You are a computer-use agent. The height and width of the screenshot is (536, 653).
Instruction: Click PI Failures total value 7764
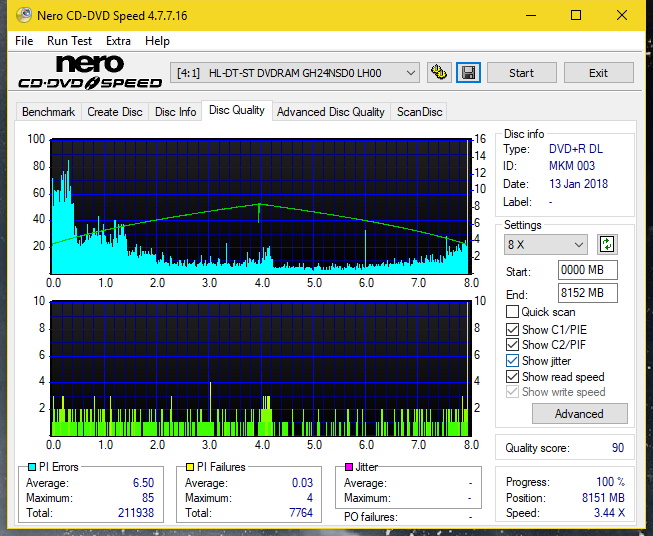coord(301,513)
